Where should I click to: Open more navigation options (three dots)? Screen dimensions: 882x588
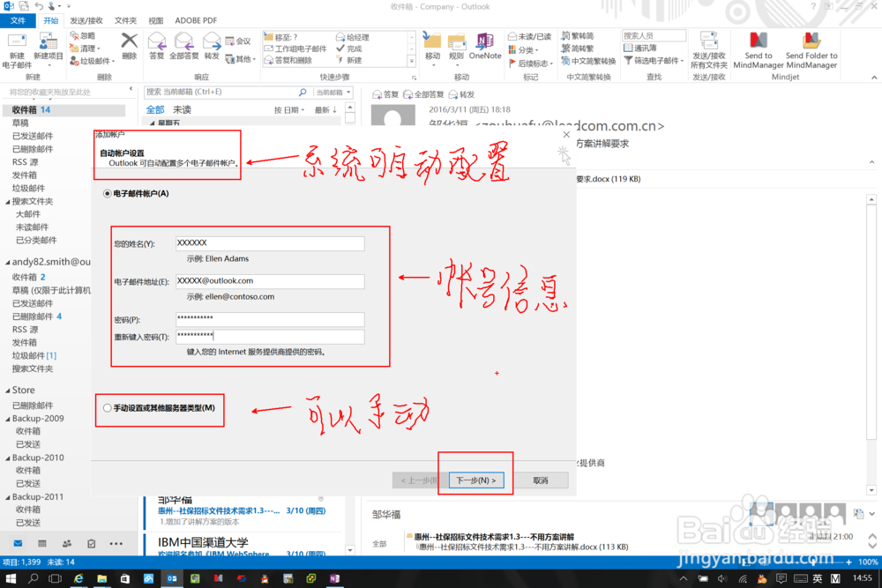[x=116, y=544]
